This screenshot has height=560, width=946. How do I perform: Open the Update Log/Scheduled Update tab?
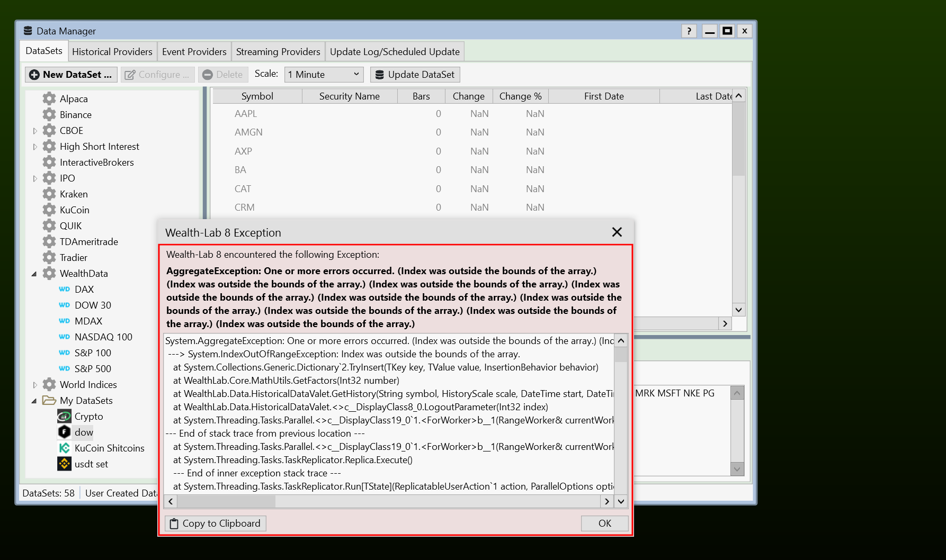395,52
